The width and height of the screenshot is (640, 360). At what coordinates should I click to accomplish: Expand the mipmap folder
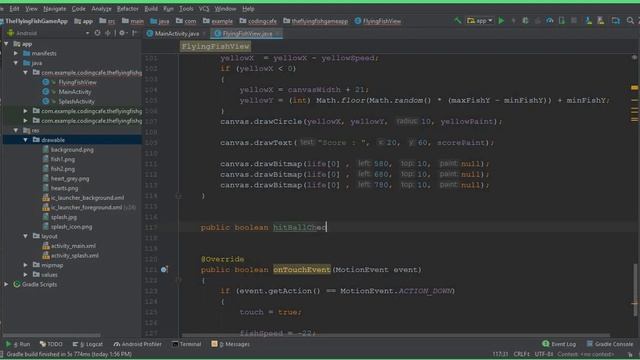point(26,265)
